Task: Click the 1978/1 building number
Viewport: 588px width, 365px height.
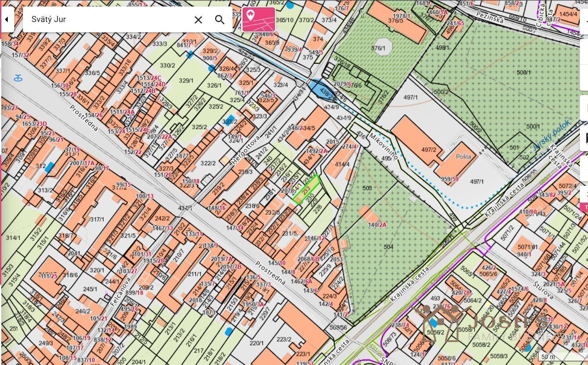Action: tap(401, 16)
